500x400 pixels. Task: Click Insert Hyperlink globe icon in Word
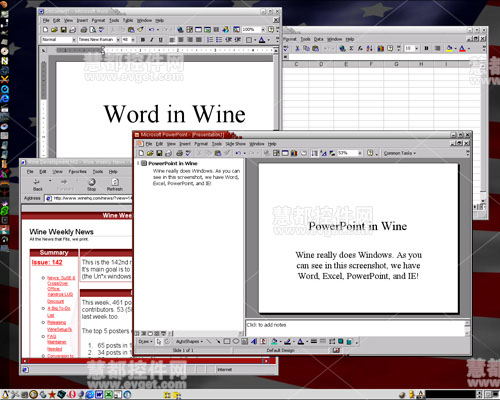pyautogui.click(x=180, y=30)
